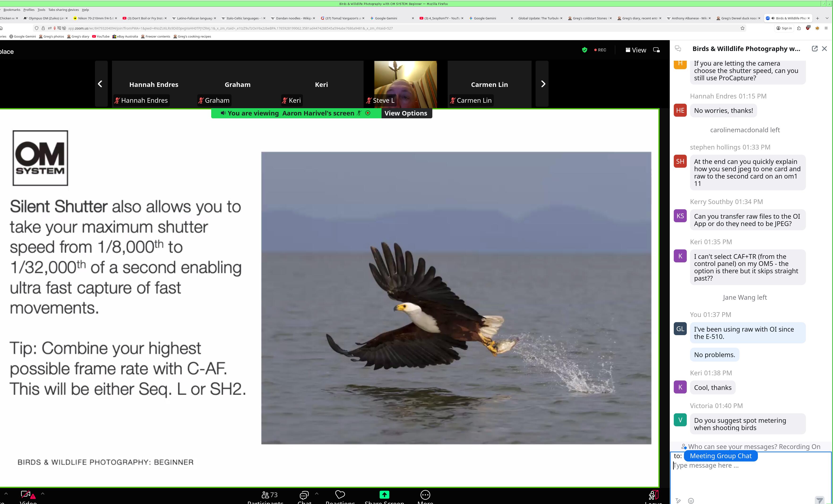Click the Reactions heart icon
Image resolution: width=833 pixels, height=504 pixels.
pos(340,495)
